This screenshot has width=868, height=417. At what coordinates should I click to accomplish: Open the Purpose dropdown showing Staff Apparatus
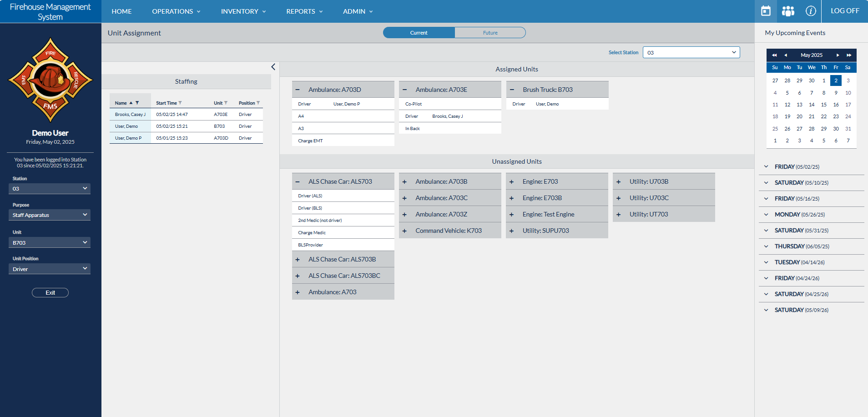[x=50, y=215]
